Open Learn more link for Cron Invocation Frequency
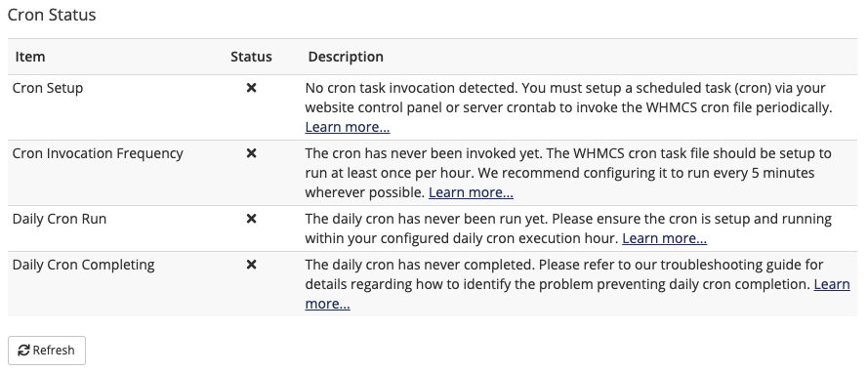Screen dimensions: 868x373 pos(471,192)
